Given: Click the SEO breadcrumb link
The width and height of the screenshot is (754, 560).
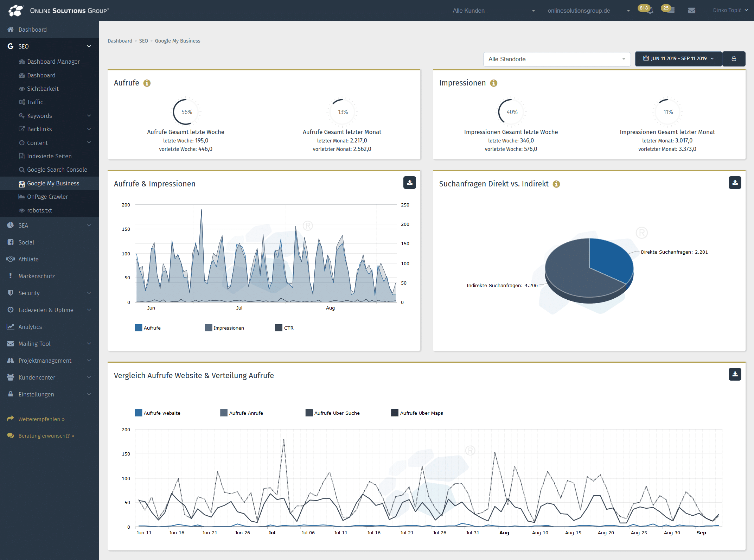Looking at the screenshot, I should click(x=143, y=41).
